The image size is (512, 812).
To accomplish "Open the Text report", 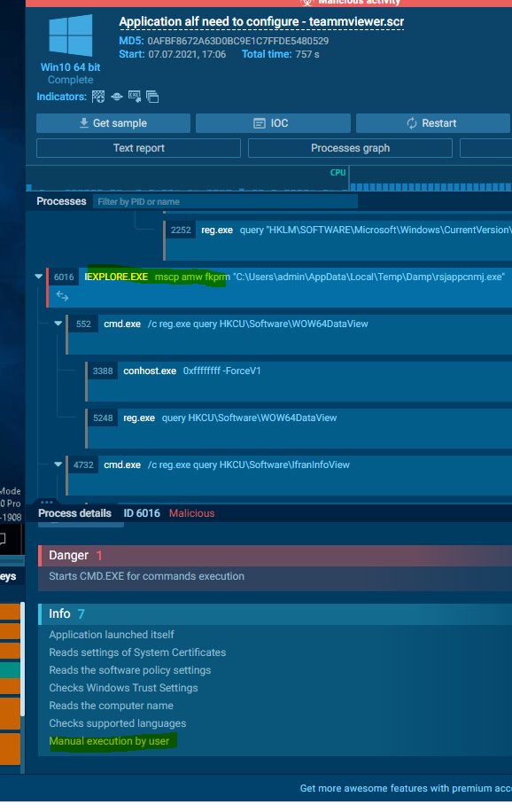I will 139,148.
